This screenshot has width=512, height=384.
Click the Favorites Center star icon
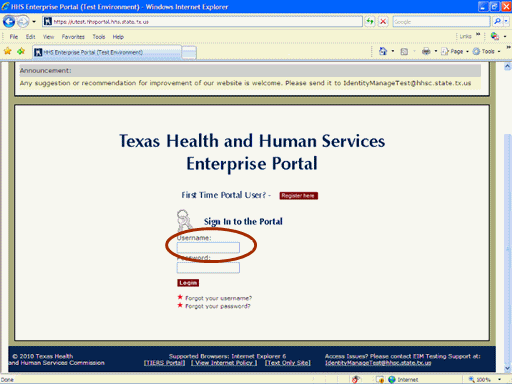[x=7, y=51]
